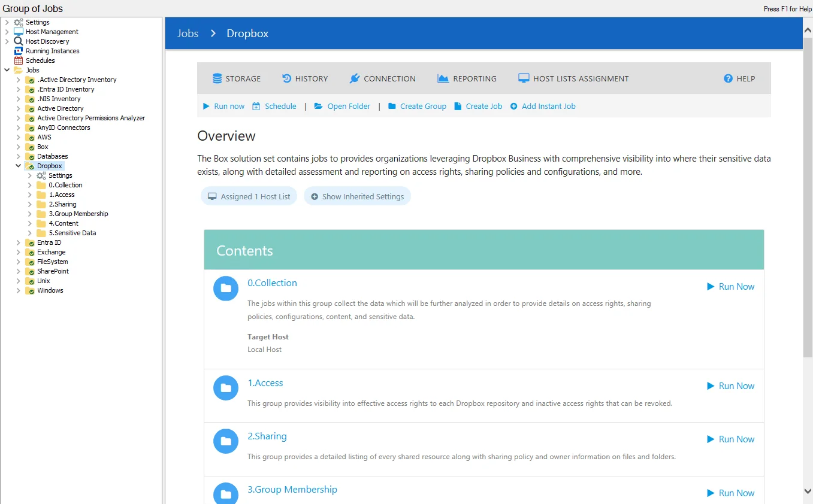Select Databases in the jobs tree
Viewport: 813px width, 504px height.
point(53,156)
